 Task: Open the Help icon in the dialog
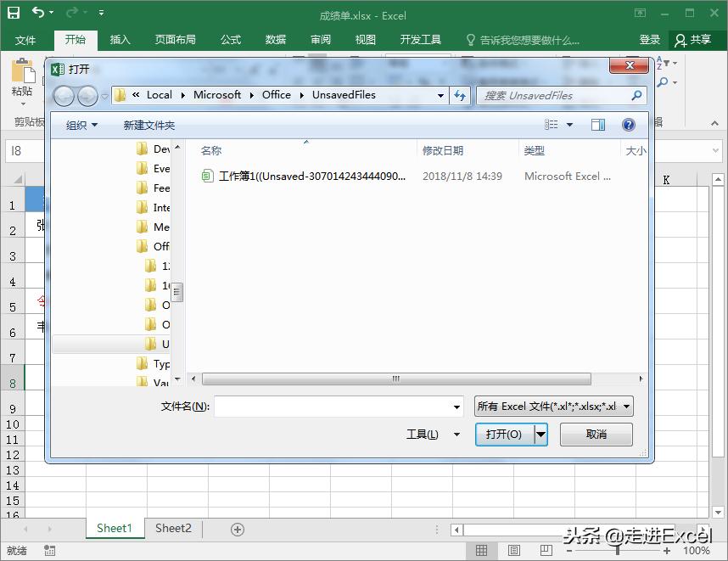pos(626,124)
